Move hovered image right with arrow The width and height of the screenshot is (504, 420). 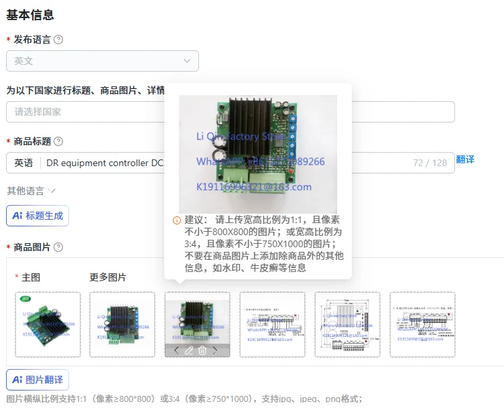click(215, 350)
